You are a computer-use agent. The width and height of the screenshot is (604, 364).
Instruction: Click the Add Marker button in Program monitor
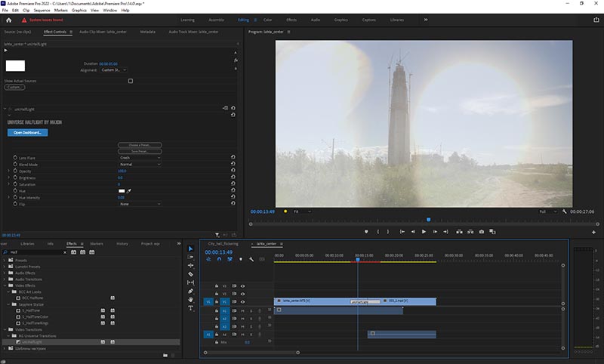(x=366, y=232)
